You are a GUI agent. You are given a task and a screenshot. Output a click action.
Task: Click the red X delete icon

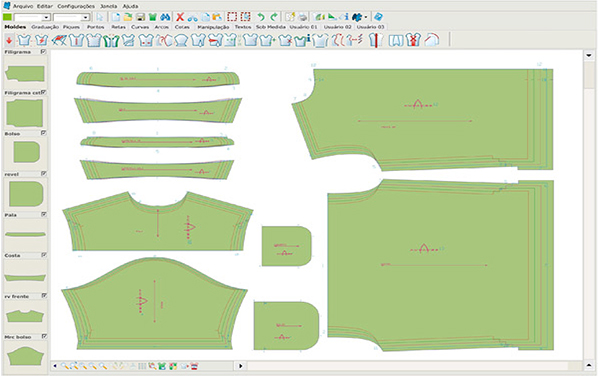(180, 17)
